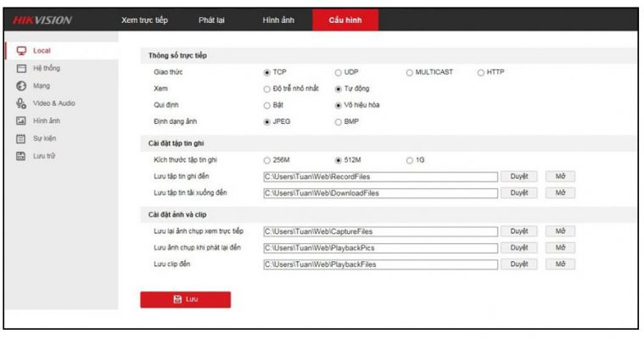Click the Hệ thống system icon
This screenshot has width=644, height=339.
pos(22,69)
